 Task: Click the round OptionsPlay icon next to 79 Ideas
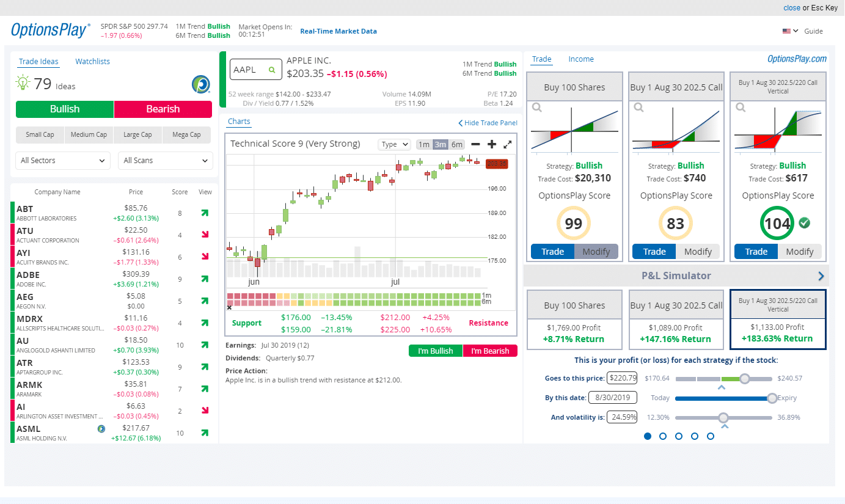click(200, 84)
